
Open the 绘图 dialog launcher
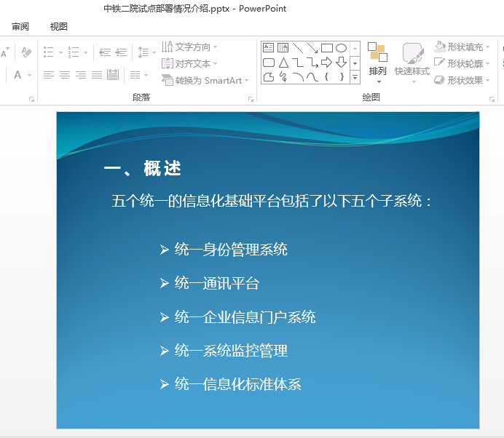click(x=492, y=100)
